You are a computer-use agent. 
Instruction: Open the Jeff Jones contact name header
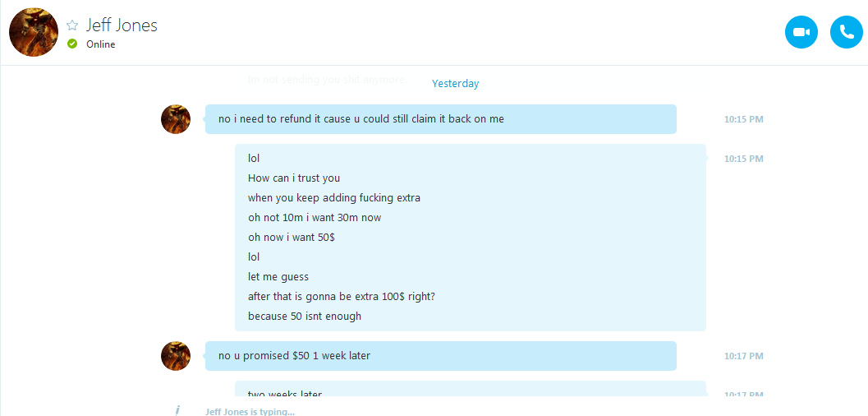click(122, 25)
